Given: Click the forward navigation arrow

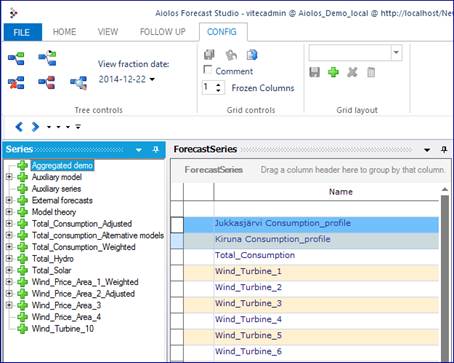Looking at the screenshot, I should tap(35, 127).
